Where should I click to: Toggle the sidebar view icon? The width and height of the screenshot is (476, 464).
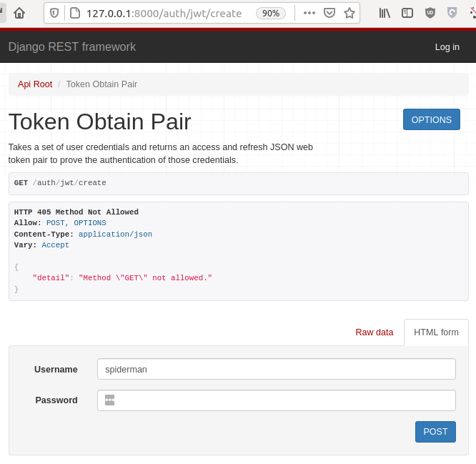(x=407, y=13)
